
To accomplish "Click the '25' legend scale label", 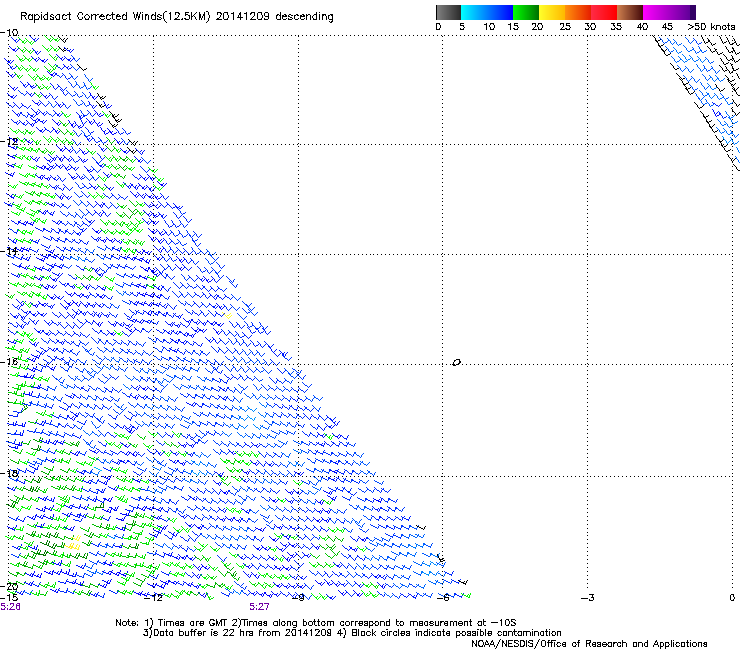I will coord(565,27).
